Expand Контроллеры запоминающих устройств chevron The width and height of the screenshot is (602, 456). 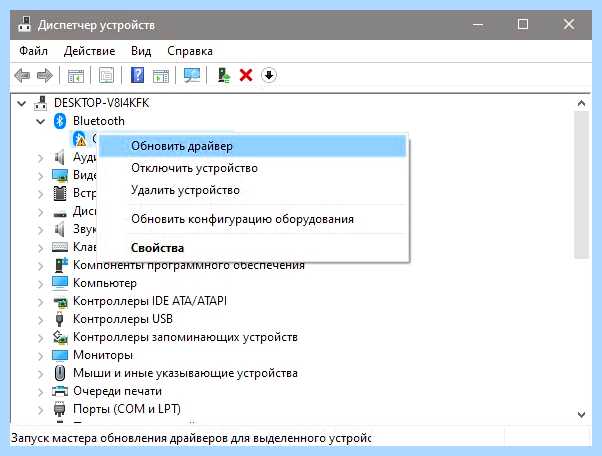(41, 337)
